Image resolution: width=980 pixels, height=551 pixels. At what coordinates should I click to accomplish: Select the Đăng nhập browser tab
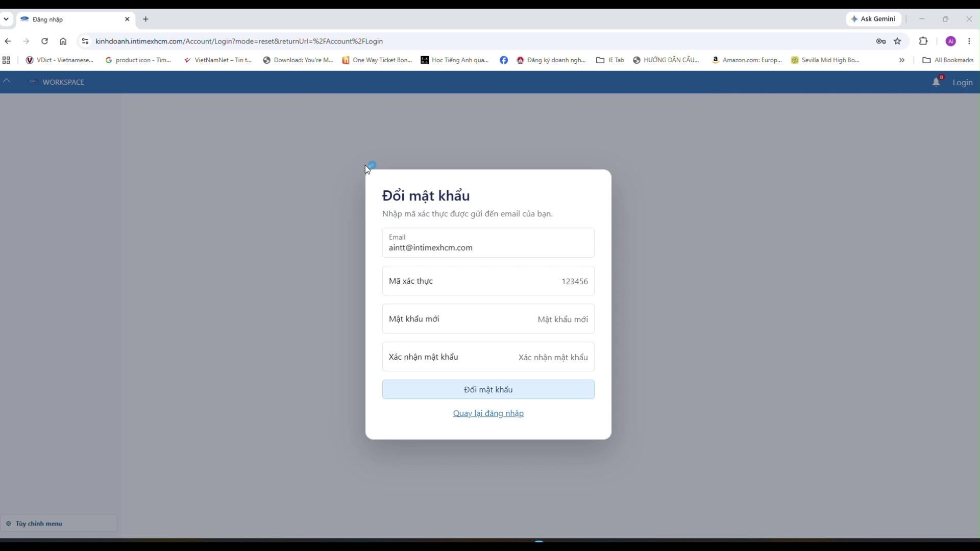point(76,19)
